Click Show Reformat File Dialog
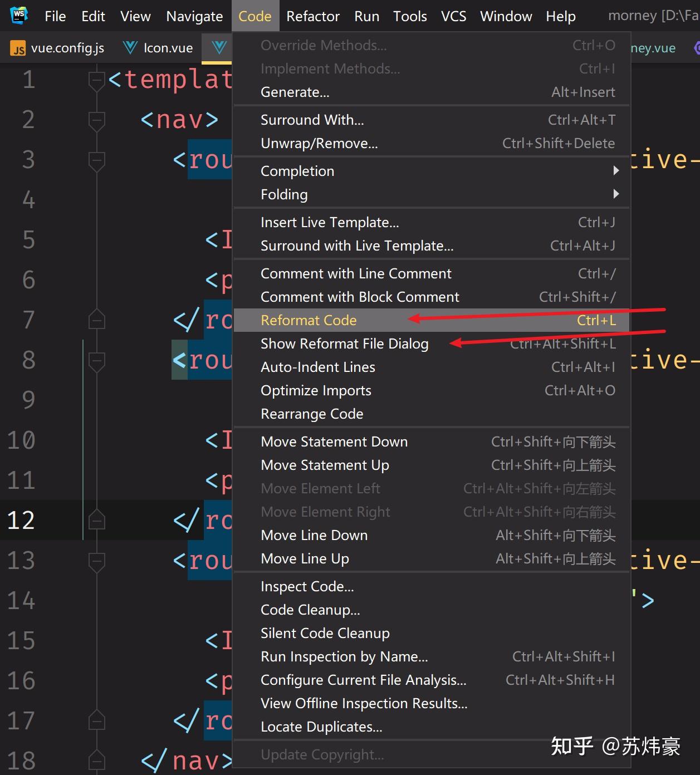This screenshot has height=775, width=700. [x=432, y=344]
